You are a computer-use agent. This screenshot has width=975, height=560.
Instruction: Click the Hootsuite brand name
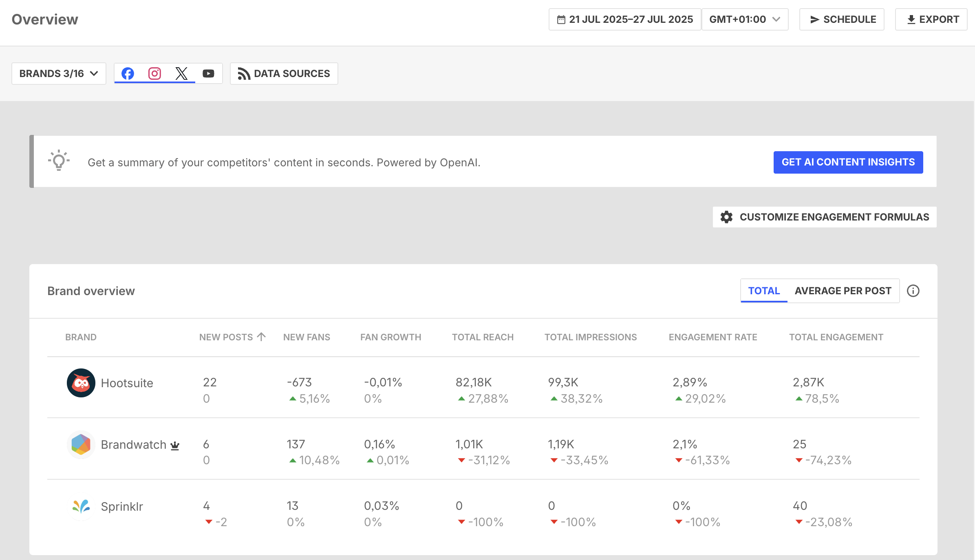127,383
